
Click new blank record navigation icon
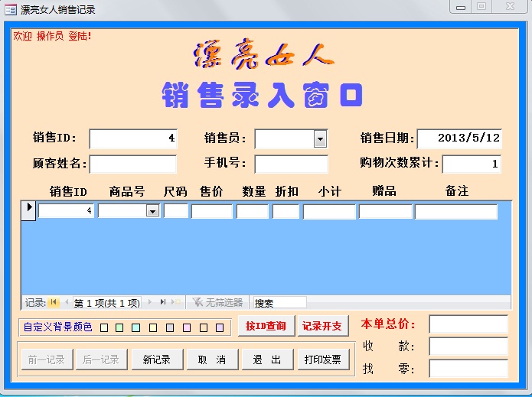pos(177,301)
